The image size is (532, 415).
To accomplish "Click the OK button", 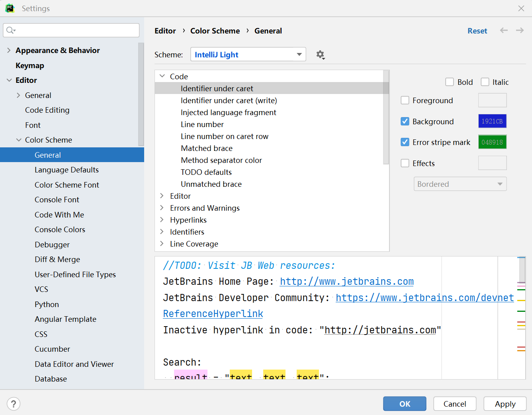I will pyautogui.click(x=405, y=403).
